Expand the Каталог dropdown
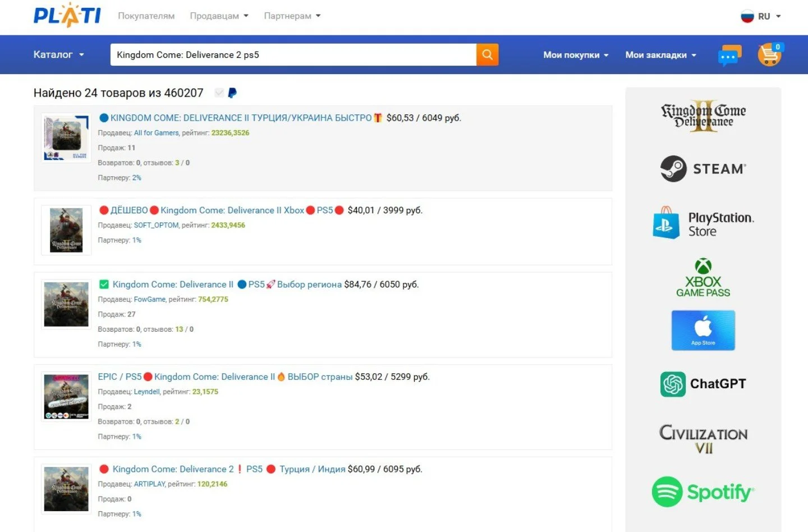 pyautogui.click(x=59, y=54)
